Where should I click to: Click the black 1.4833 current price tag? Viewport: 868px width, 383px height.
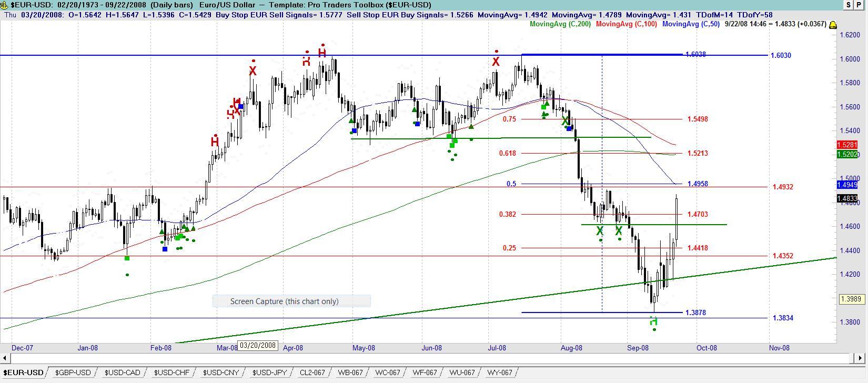click(847, 199)
